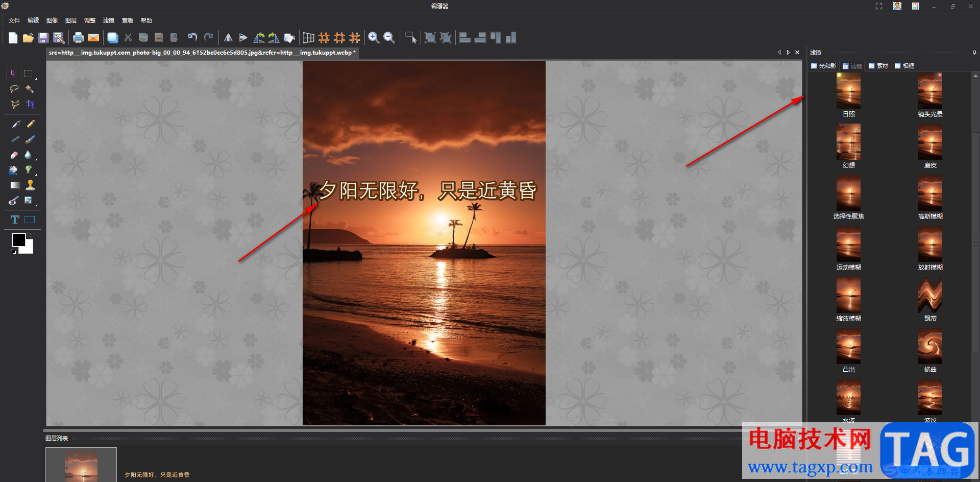Create a new file from toolbar
Viewport: 980px width, 482px height.
coord(13,38)
